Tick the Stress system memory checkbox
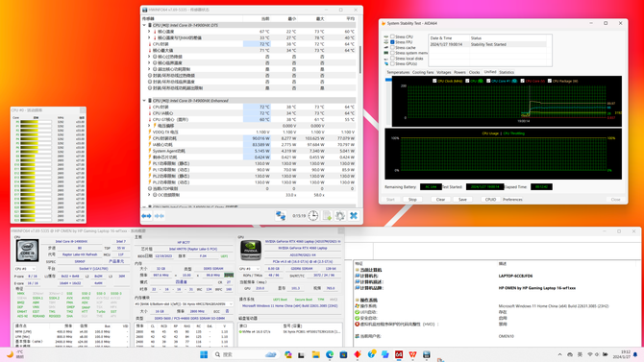Viewport: 644px width, 362px height. pos(392,53)
